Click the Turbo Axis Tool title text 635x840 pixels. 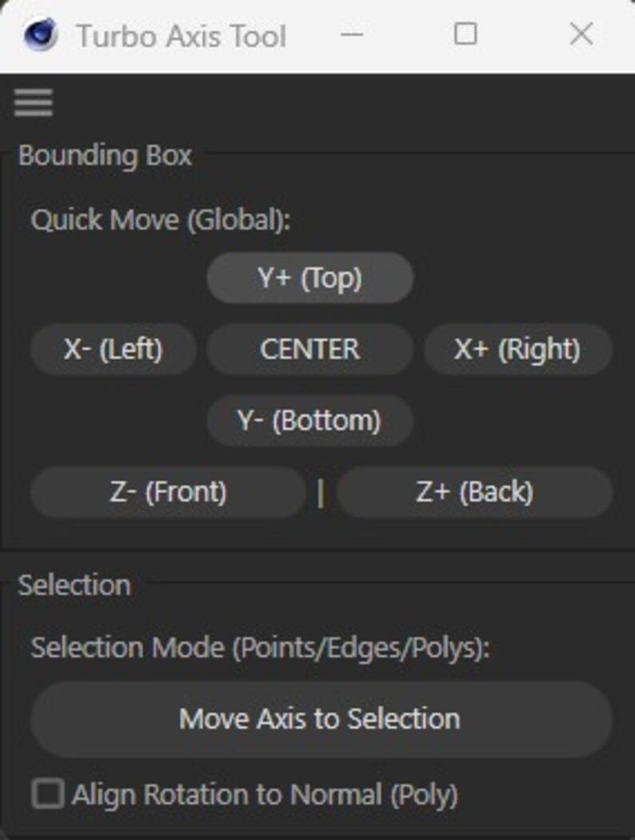pyautogui.click(x=182, y=37)
